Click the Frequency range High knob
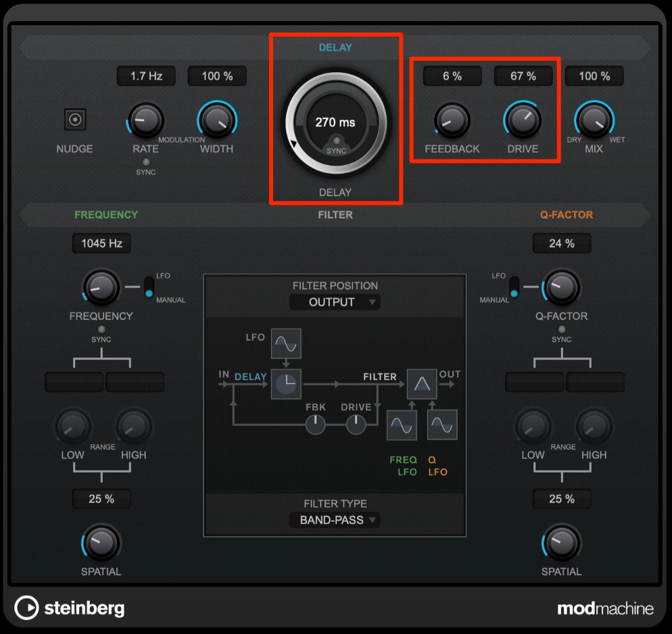The image size is (672, 634). tap(134, 426)
